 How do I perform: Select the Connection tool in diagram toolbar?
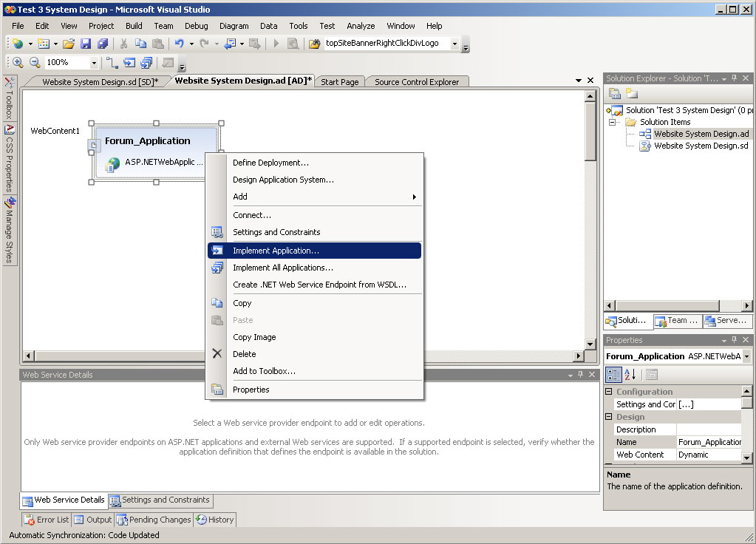[x=112, y=62]
